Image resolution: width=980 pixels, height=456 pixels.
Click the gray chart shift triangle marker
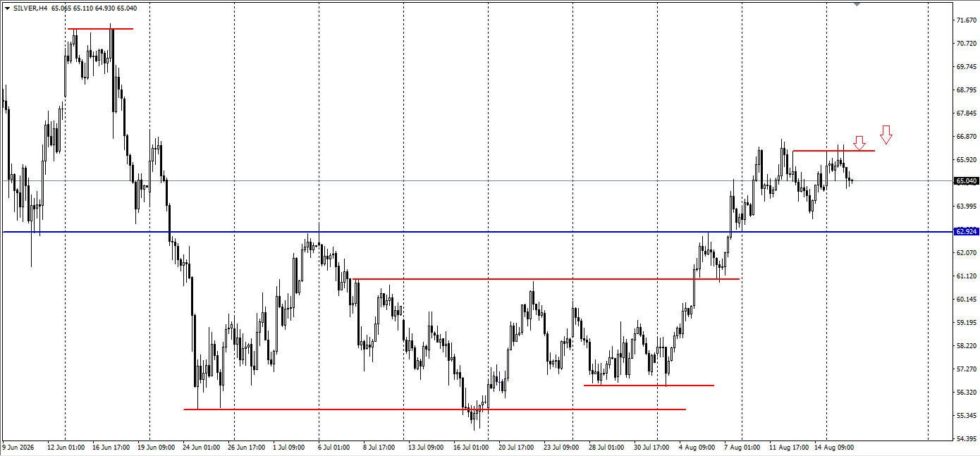click(857, 4)
